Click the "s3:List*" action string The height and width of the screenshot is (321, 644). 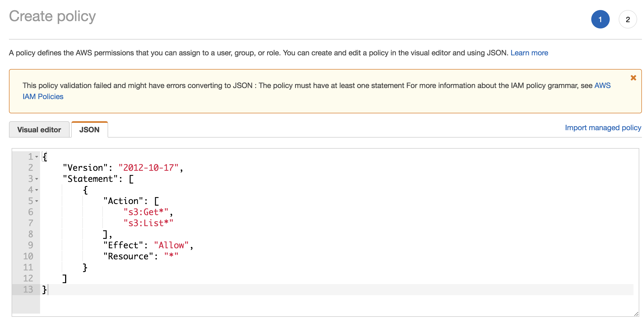[x=148, y=223]
